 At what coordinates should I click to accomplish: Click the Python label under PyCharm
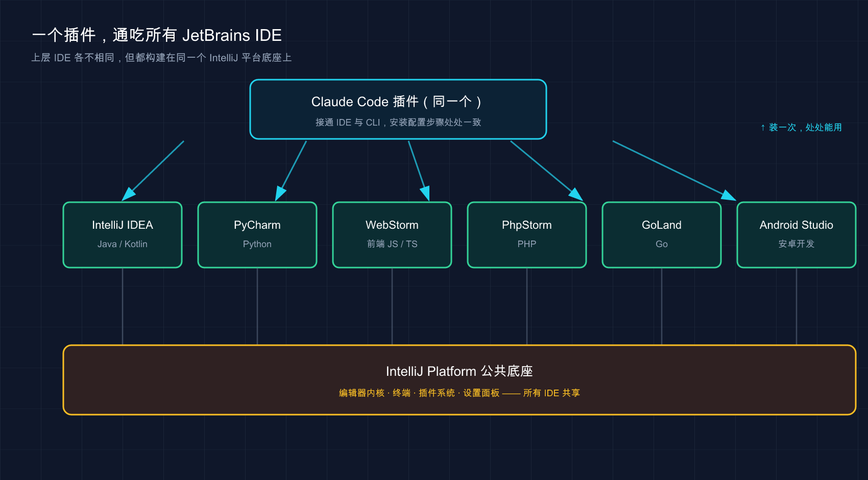(x=257, y=244)
